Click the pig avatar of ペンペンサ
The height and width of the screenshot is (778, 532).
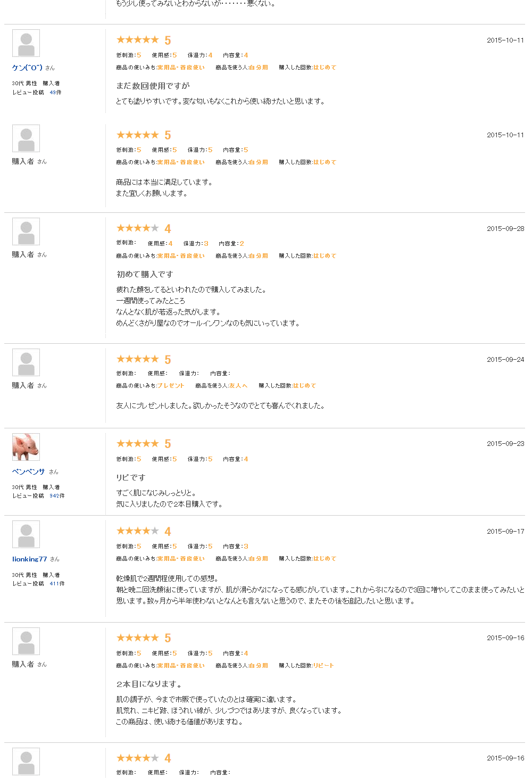point(26,447)
